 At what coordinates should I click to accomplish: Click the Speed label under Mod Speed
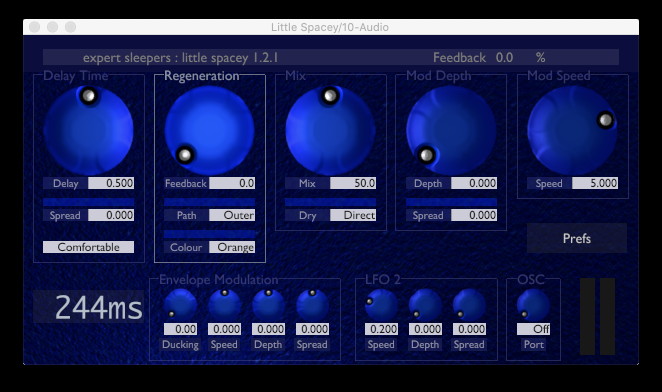click(549, 183)
